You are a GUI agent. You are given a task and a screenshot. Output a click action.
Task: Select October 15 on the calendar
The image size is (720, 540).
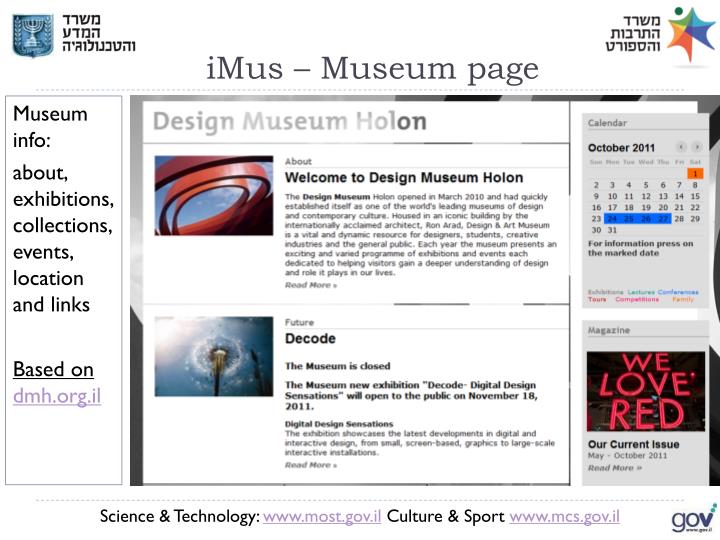tap(695, 196)
